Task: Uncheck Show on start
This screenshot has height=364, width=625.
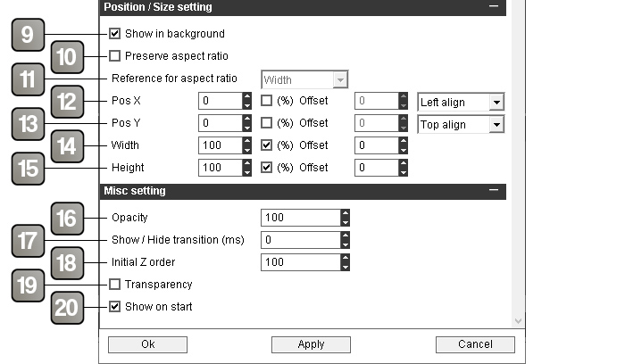Action: point(115,307)
